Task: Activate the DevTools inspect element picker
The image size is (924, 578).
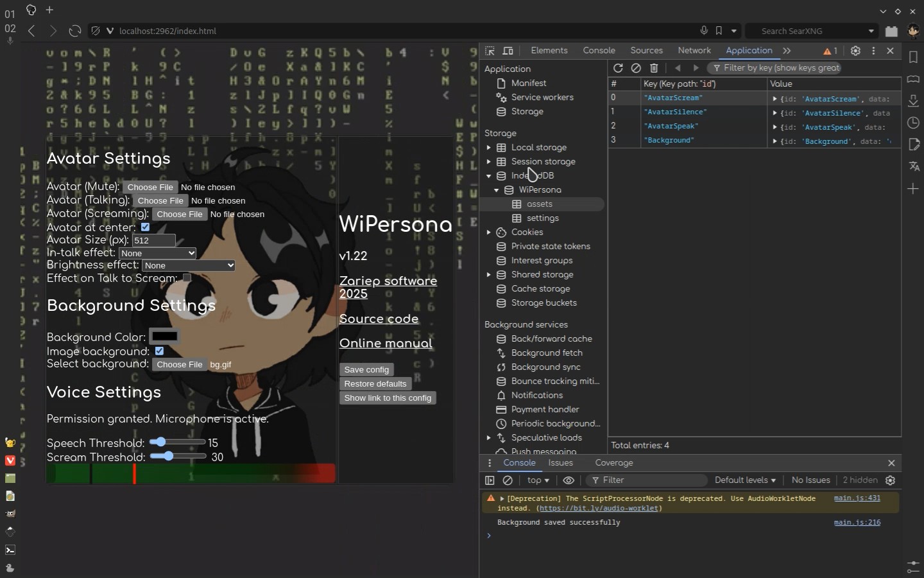Action: coord(490,51)
